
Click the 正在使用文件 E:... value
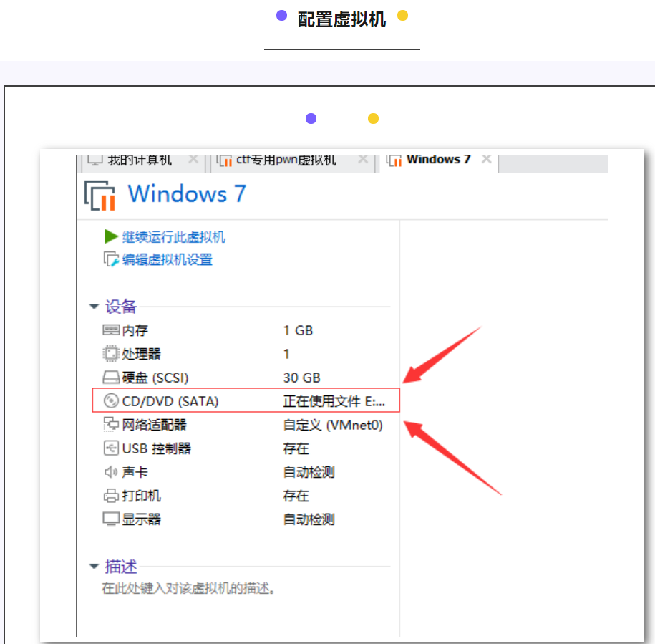[x=334, y=401]
